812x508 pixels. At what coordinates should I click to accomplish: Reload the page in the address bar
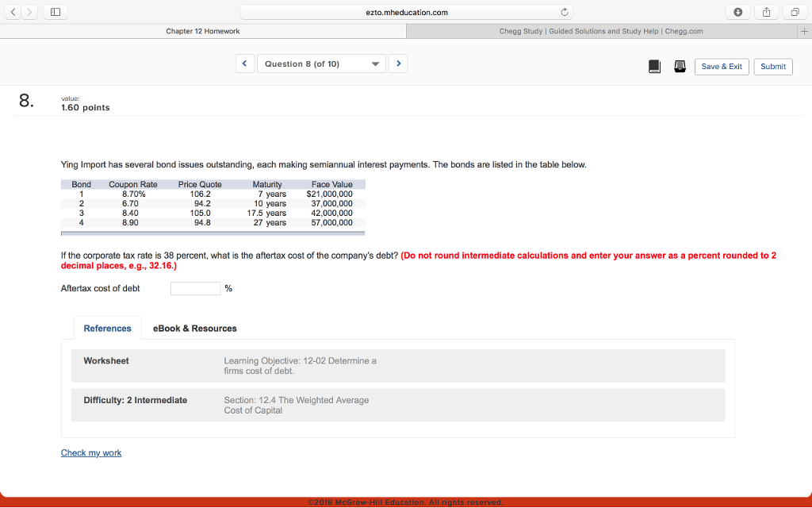[x=564, y=13]
